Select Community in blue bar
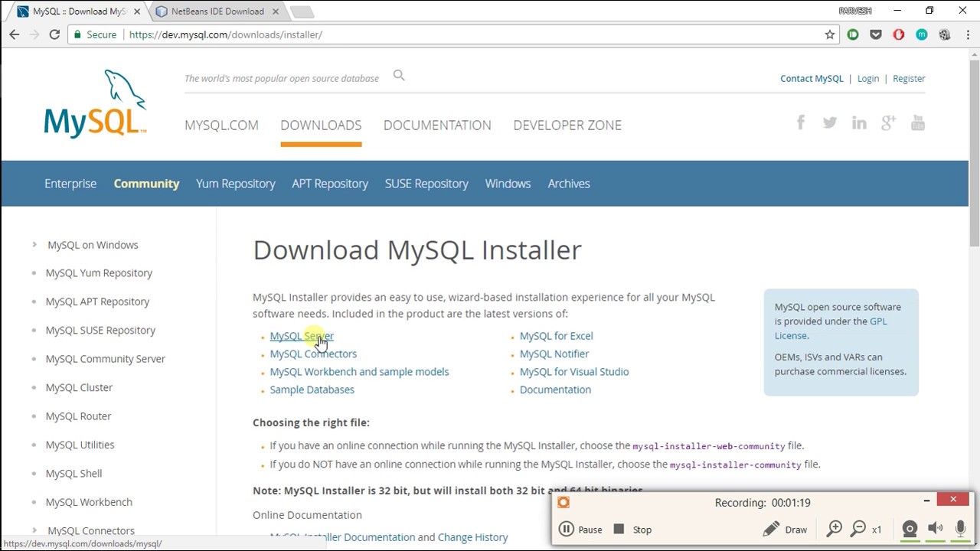This screenshot has width=980, height=551. pos(146,184)
